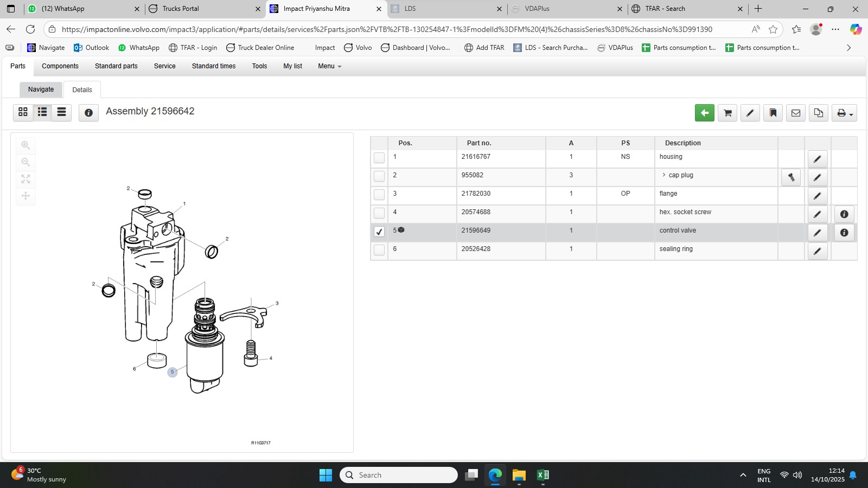The height and width of the screenshot is (488, 868).
Task: Click the envelope email icon
Action: coord(796,113)
